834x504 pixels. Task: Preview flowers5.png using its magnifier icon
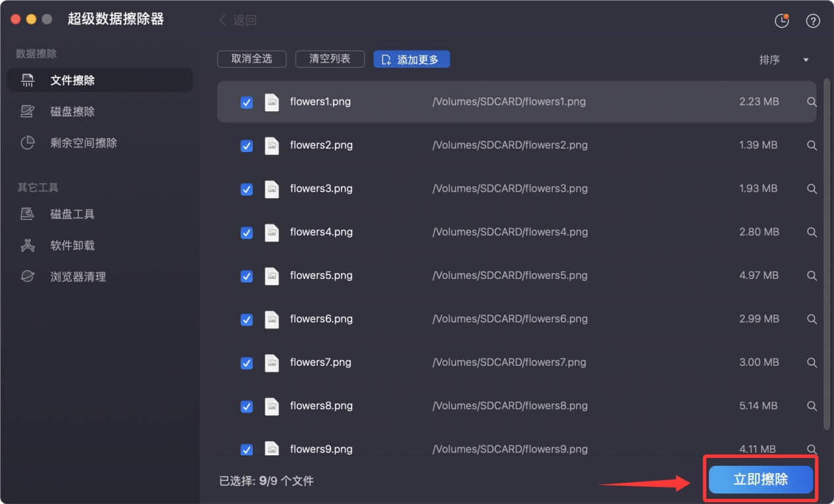pyautogui.click(x=812, y=276)
